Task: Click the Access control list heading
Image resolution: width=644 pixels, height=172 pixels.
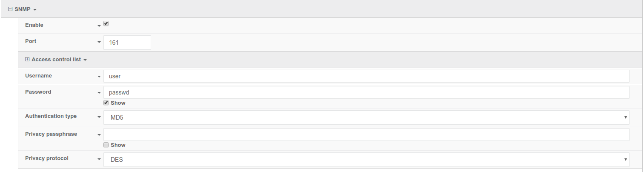Action: pyautogui.click(x=56, y=60)
